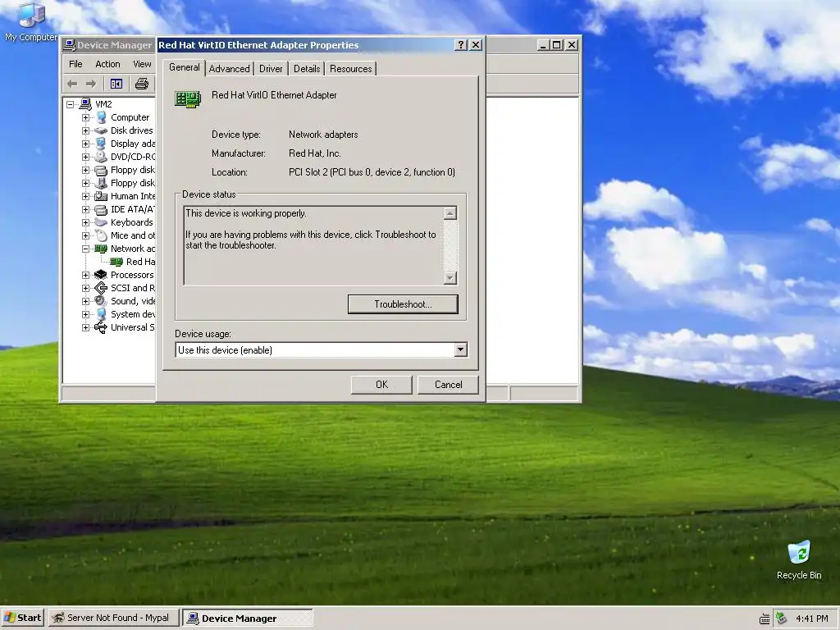Switch to the Driver tab
The height and width of the screenshot is (630, 840).
(271, 69)
